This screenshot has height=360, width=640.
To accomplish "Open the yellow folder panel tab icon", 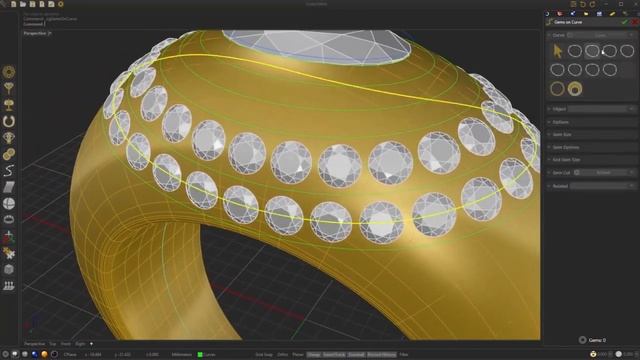I will 586,13.
